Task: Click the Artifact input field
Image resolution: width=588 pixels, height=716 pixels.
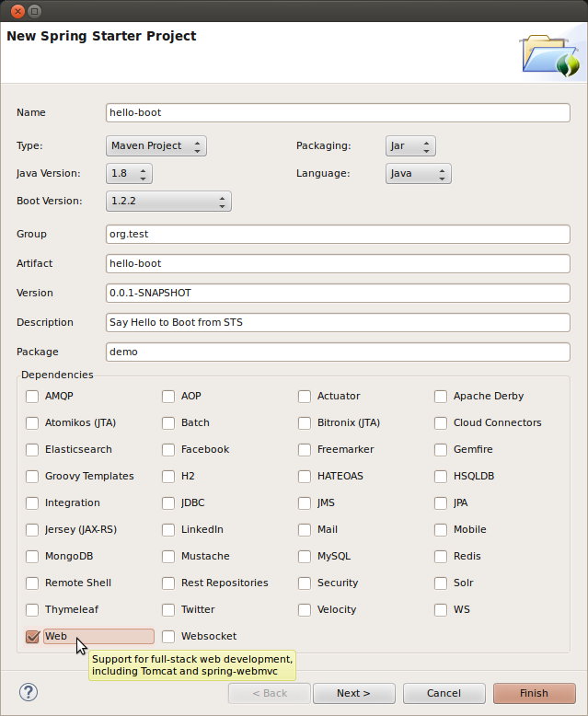Action: [338, 263]
